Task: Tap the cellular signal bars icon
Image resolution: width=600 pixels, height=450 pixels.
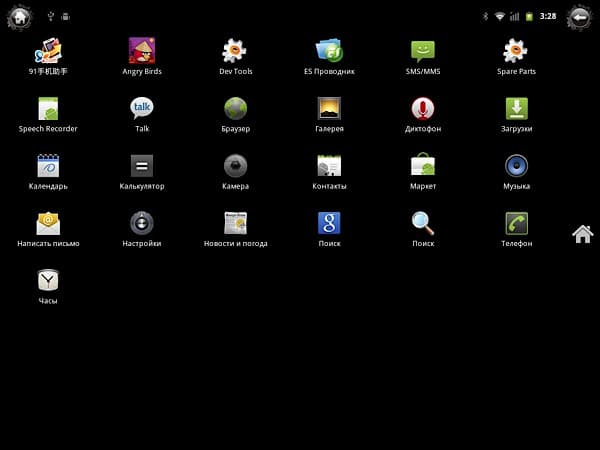Action: click(x=515, y=16)
